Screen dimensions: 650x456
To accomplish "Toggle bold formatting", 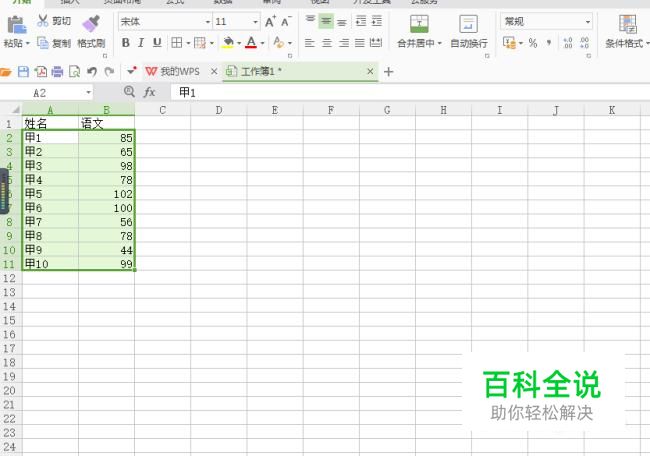I will click(126, 43).
